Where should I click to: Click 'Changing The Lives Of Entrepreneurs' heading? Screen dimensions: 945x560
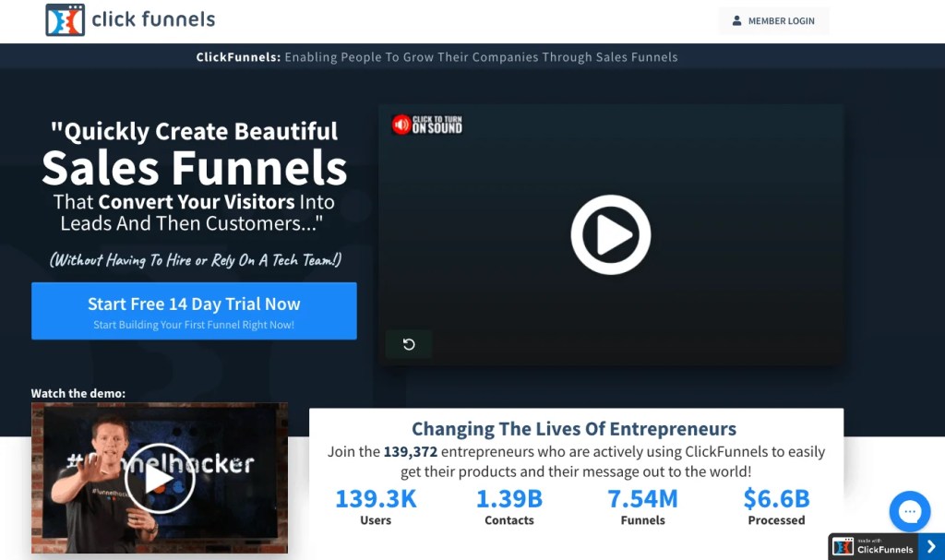pos(574,429)
